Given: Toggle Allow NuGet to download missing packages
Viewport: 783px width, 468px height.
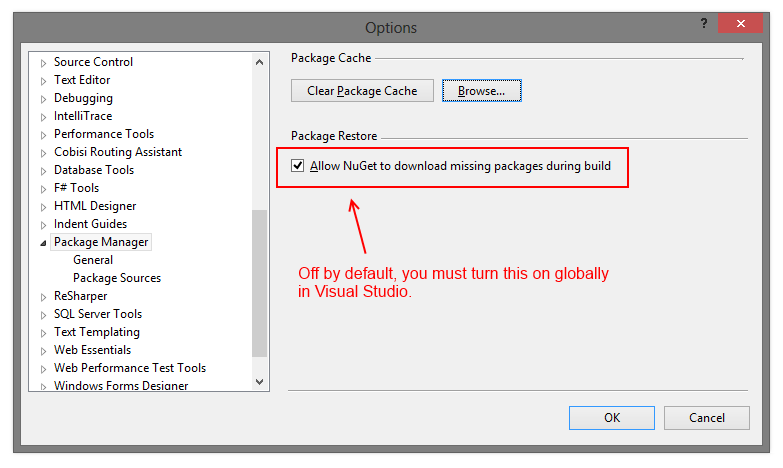Looking at the screenshot, I should pyautogui.click(x=298, y=166).
